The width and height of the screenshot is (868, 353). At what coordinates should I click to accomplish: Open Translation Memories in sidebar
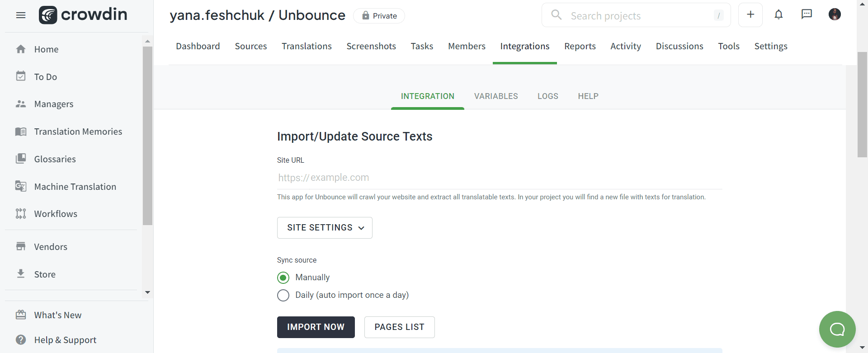78,132
